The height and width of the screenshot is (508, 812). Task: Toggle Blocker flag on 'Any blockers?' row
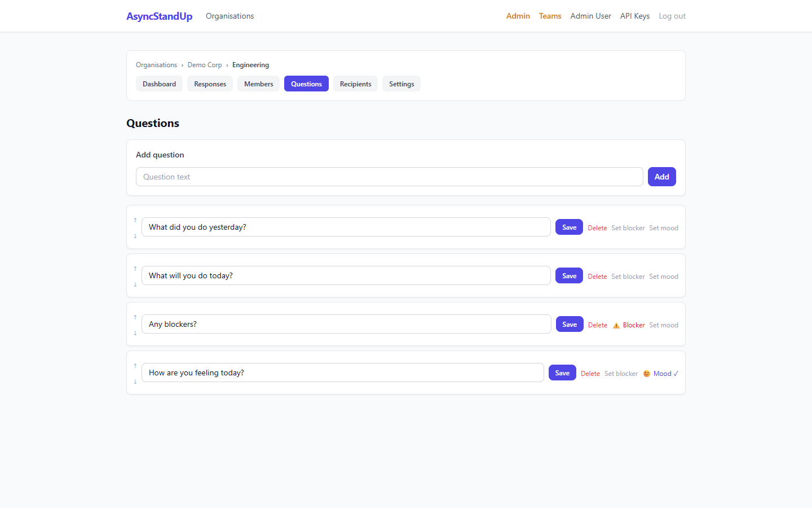629,325
